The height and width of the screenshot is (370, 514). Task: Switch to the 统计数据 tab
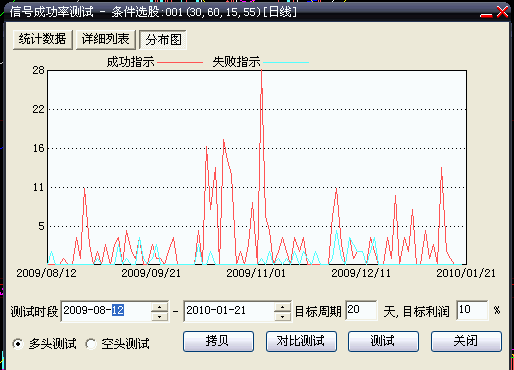pyautogui.click(x=43, y=40)
